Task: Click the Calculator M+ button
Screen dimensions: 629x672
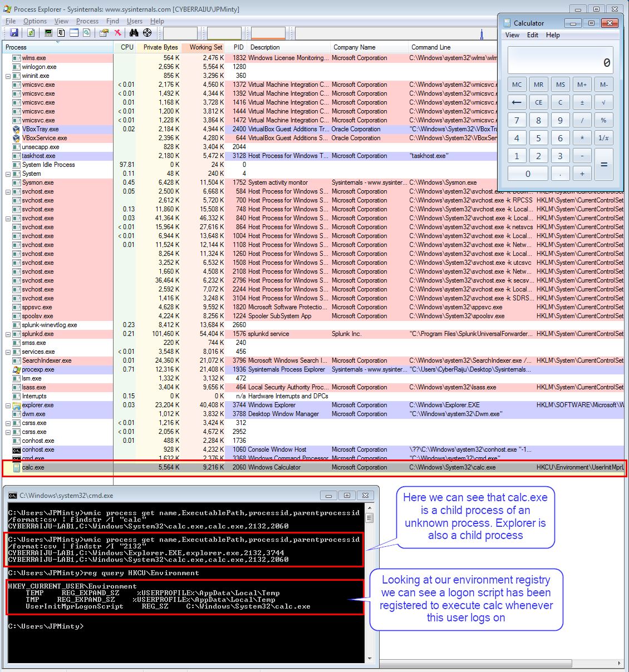Action: pos(582,85)
